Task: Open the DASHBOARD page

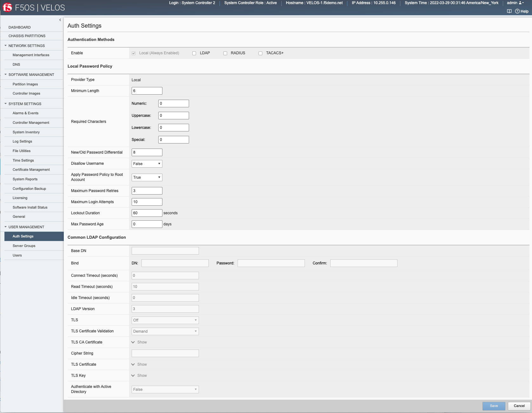Action: [20, 27]
